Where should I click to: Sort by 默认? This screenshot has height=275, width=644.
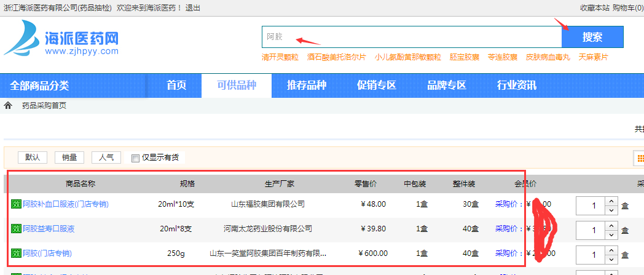click(x=33, y=157)
